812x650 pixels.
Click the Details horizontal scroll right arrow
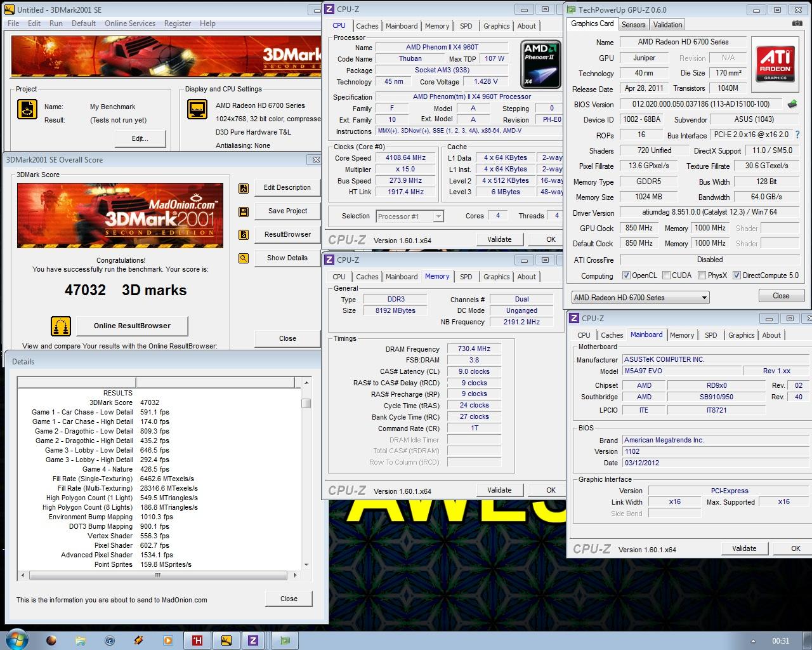coord(296,575)
